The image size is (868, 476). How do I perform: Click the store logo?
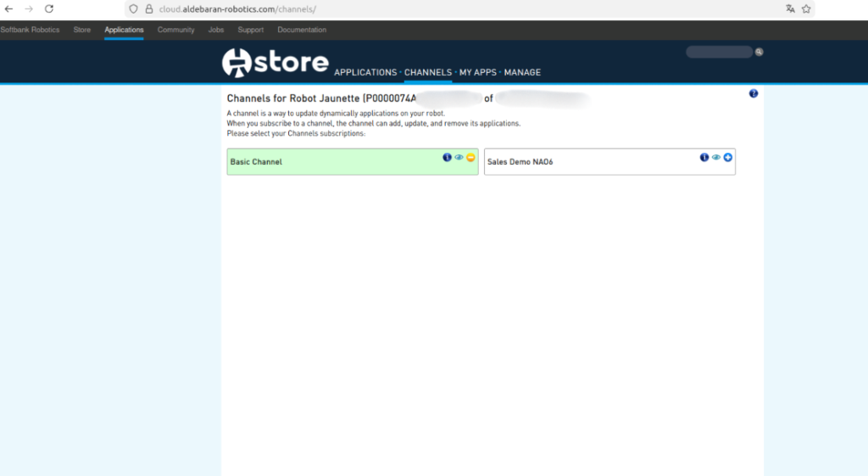(x=275, y=62)
